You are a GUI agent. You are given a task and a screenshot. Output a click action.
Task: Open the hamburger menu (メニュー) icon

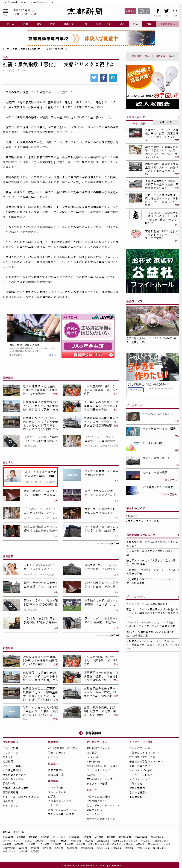(x=5, y=12)
